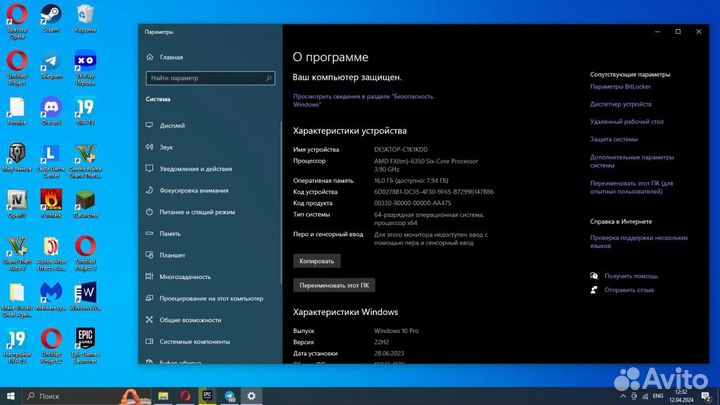Select the Мир танков desktop icon

(17, 158)
